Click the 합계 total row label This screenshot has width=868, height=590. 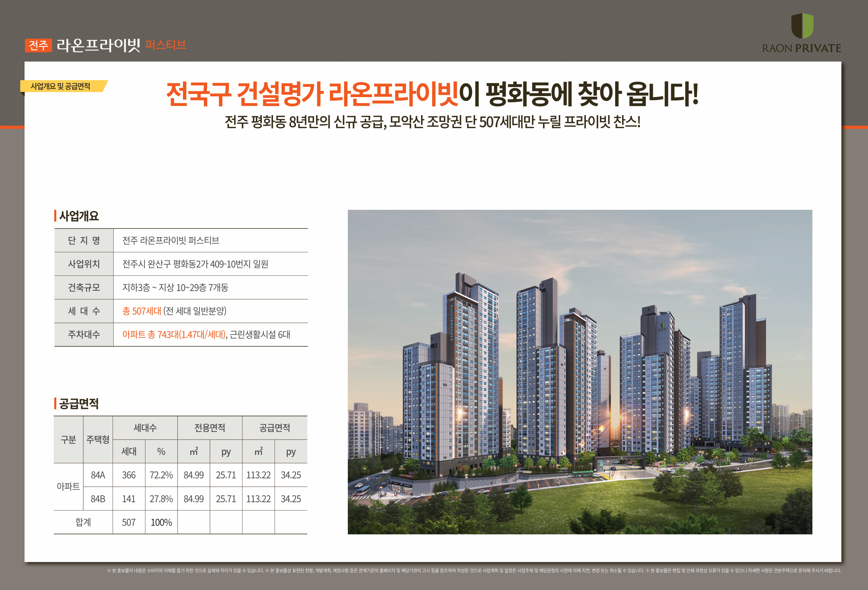(x=83, y=522)
